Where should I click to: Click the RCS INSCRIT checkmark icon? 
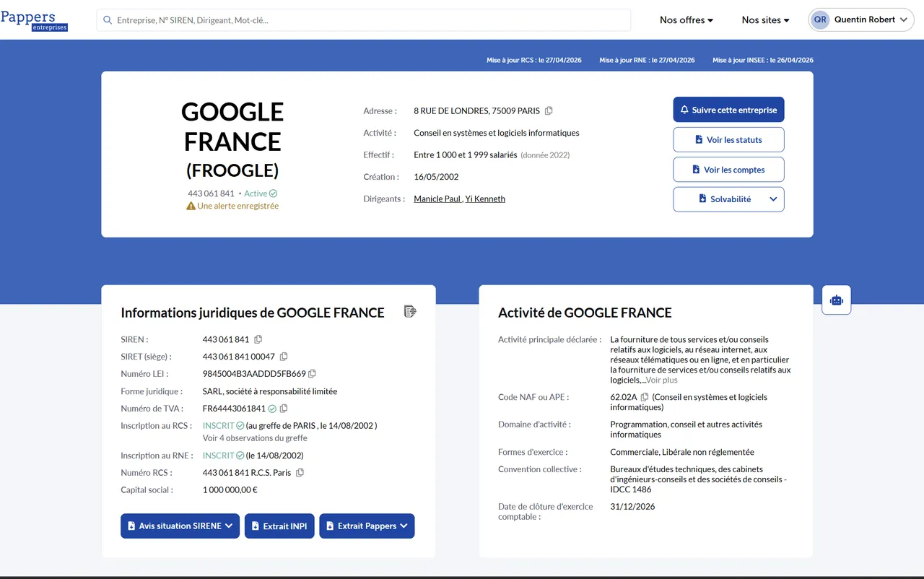tap(240, 426)
